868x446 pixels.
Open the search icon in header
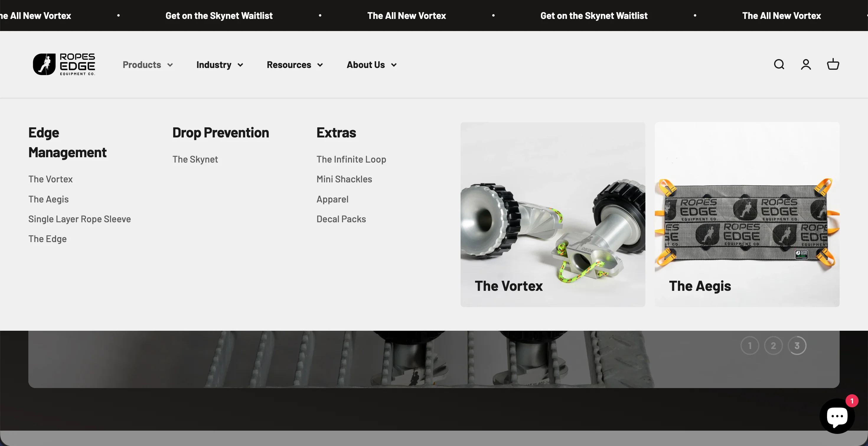point(779,64)
